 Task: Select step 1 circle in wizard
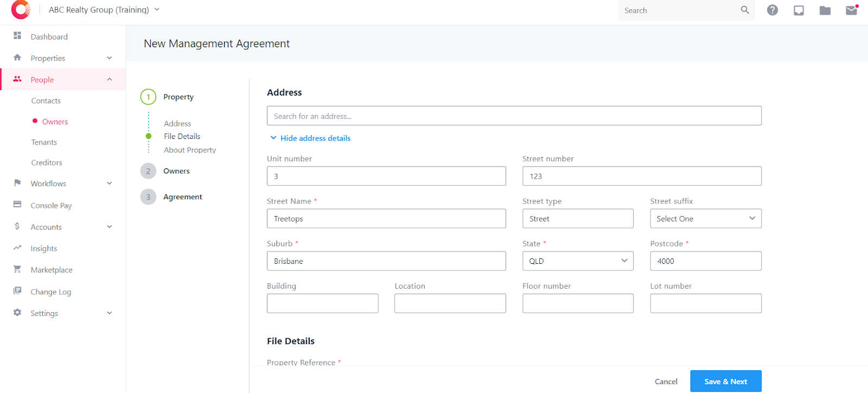click(148, 97)
